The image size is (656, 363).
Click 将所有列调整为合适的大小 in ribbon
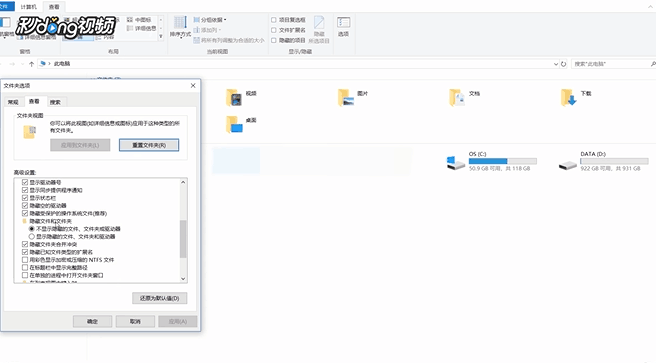pyautogui.click(x=229, y=41)
